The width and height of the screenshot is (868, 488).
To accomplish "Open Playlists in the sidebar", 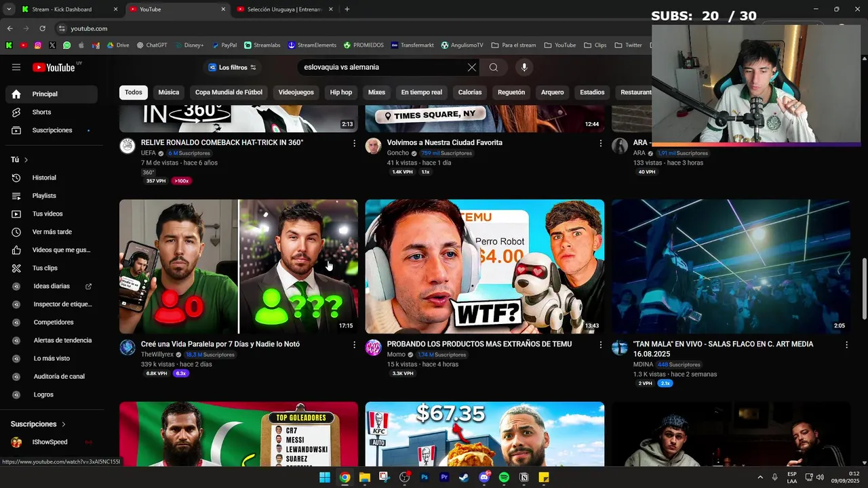I will pos(51,196).
